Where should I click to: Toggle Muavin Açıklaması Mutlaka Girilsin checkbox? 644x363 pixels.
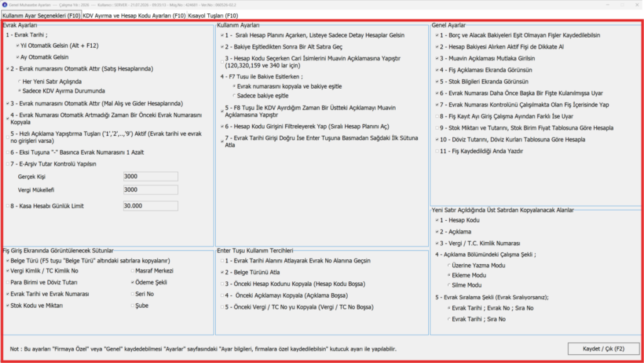(437, 59)
